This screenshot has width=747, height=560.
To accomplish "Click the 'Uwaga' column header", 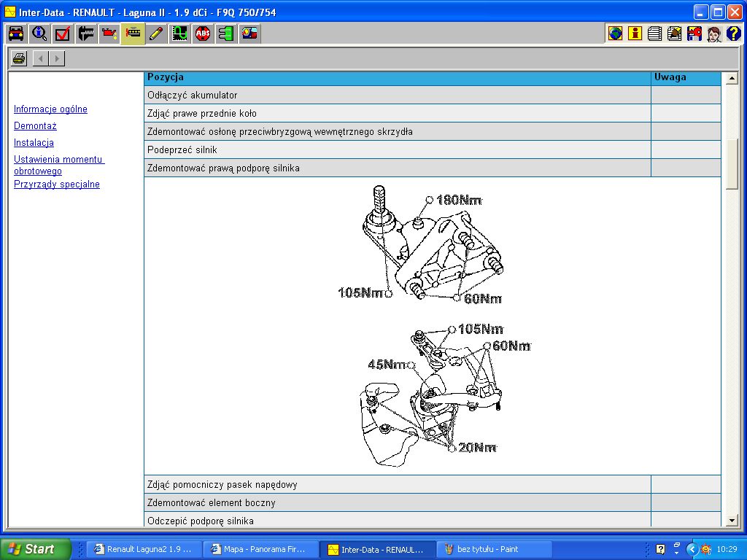I will (x=686, y=78).
